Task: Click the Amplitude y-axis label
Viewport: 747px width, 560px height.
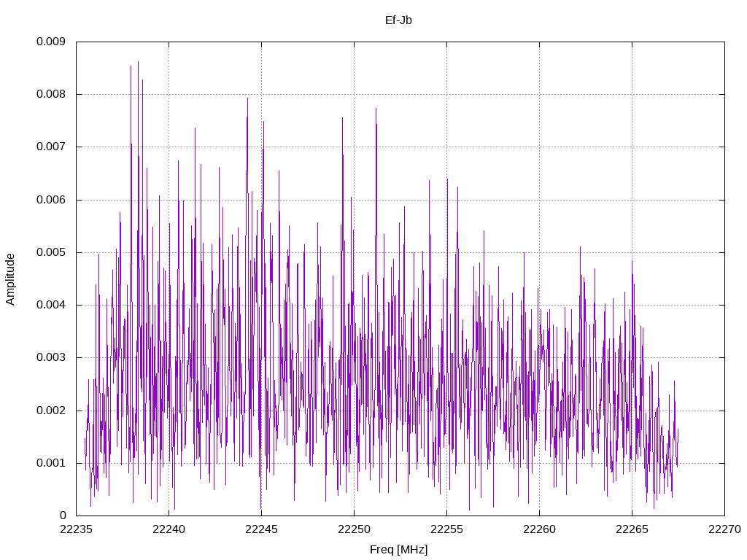Action: pyautogui.click(x=10, y=279)
